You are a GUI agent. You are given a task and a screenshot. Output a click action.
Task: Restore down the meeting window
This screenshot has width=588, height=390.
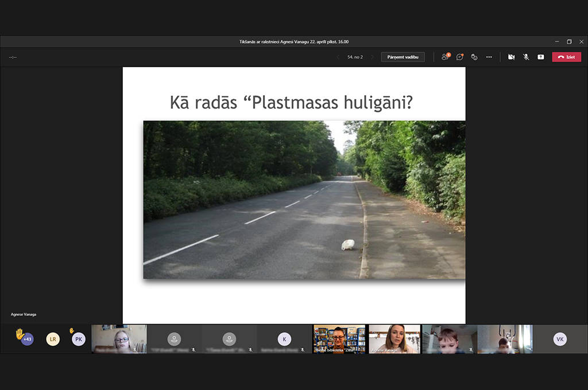569,42
